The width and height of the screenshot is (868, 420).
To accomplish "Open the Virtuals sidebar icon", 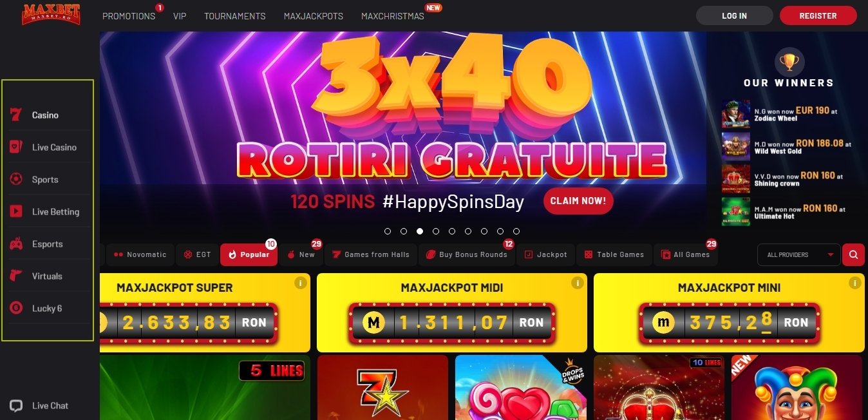I will 16,276.
